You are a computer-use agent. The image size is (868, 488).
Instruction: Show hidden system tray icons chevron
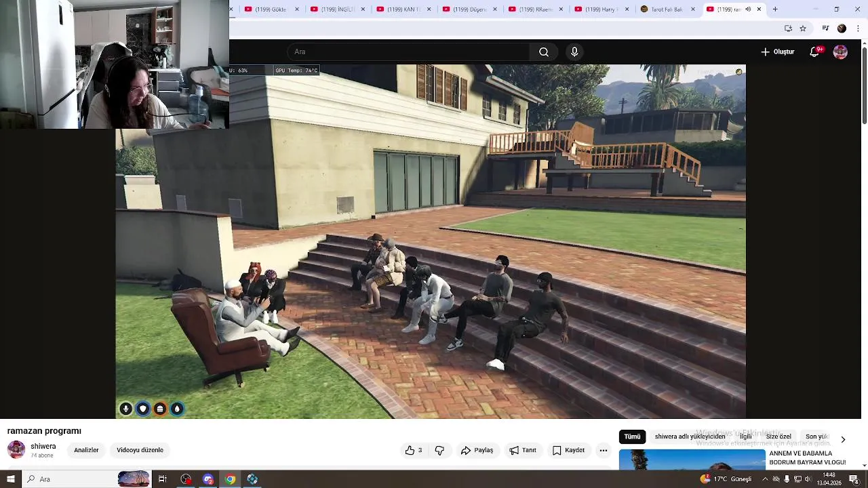765,479
